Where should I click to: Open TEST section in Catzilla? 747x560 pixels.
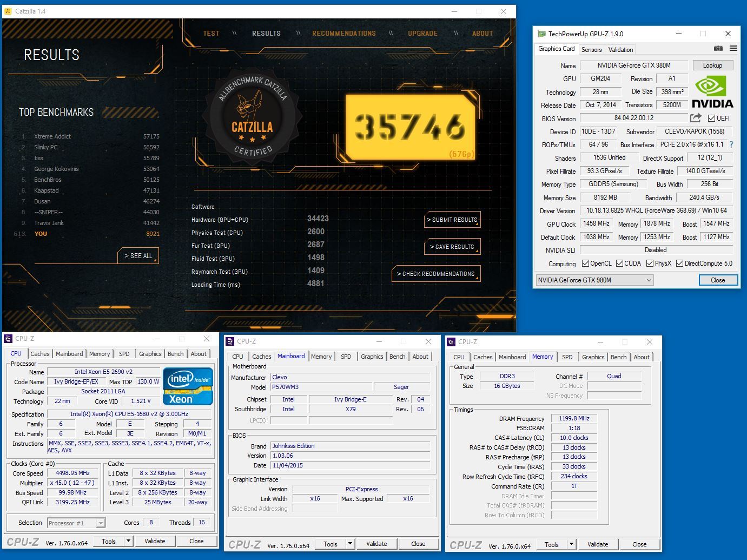point(211,33)
